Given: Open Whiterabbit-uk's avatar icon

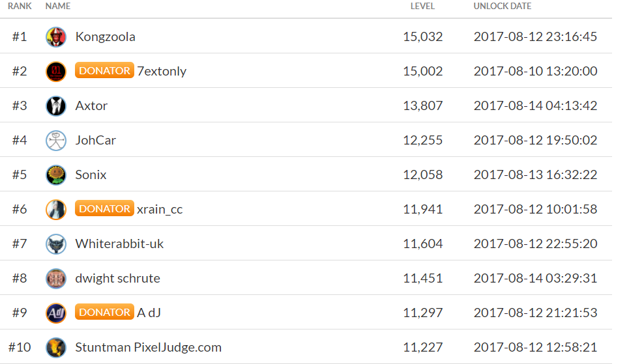Looking at the screenshot, I should click(56, 244).
